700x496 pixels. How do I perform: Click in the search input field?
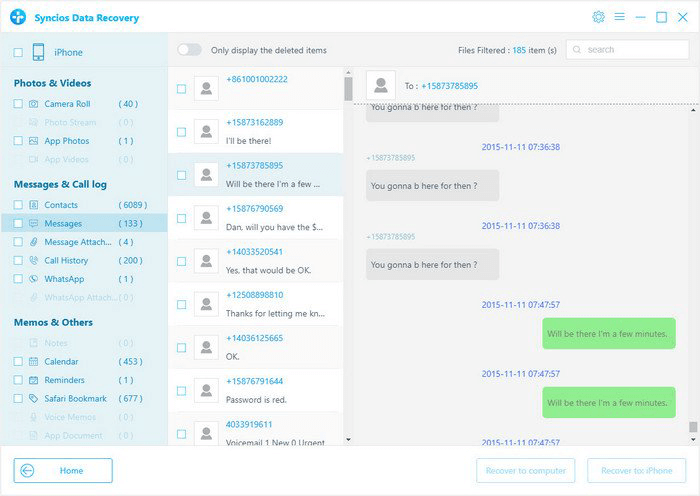(x=627, y=50)
